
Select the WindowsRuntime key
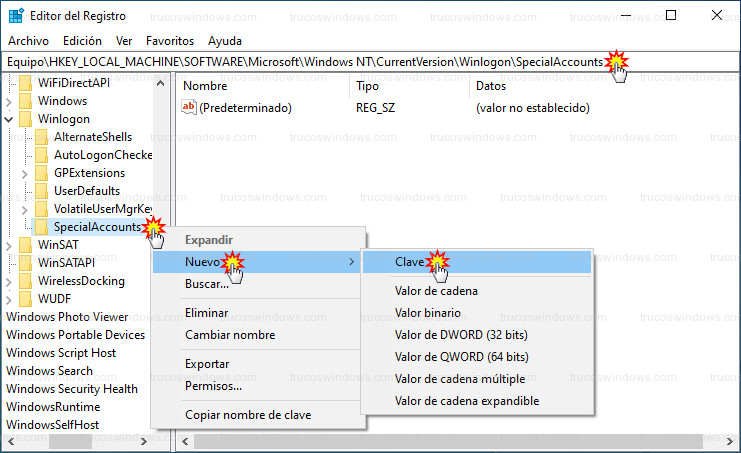(53, 407)
